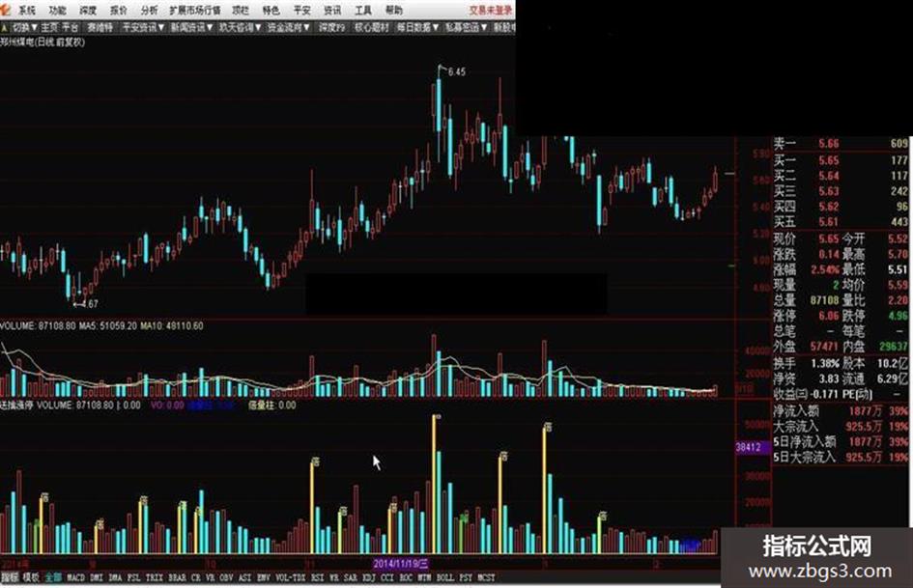Click the 倍量柱 indicator label
The width and height of the screenshot is (913, 588).
[x=271, y=406]
